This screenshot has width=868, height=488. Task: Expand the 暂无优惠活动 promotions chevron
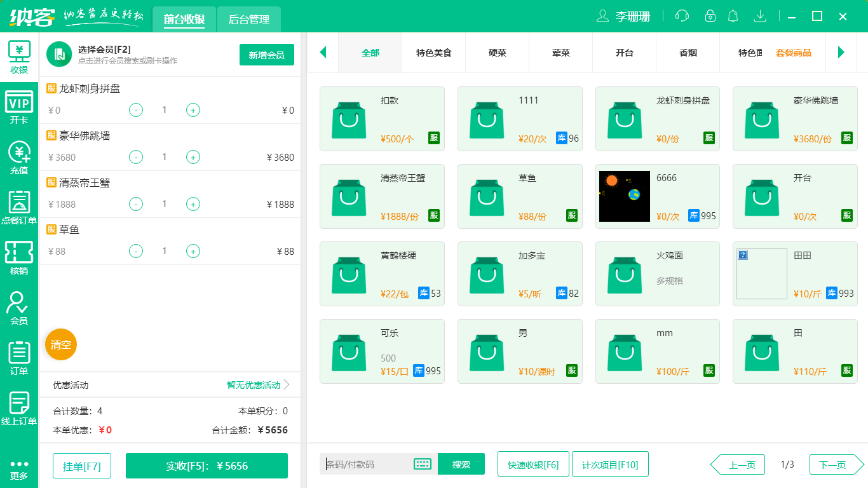point(287,384)
